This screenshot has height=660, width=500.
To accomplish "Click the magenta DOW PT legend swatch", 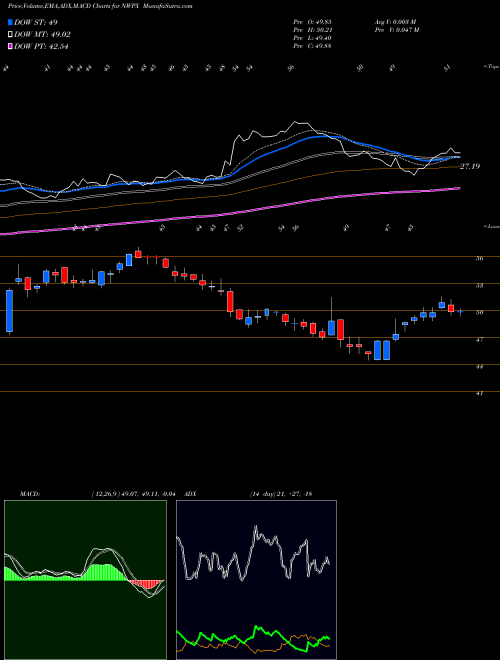I will click(x=10, y=46).
